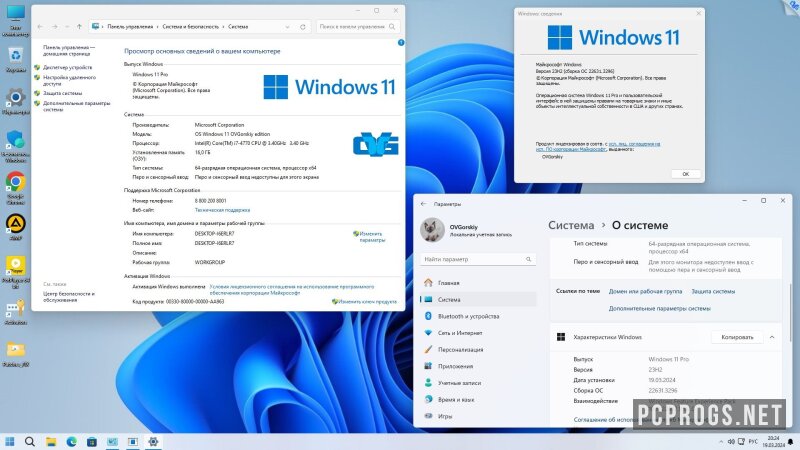Show hidden tray icons chevron

[720, 441]
